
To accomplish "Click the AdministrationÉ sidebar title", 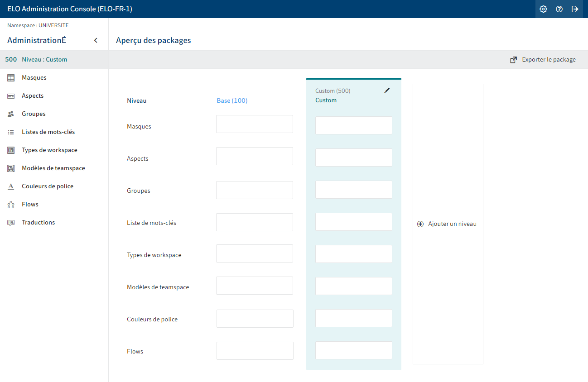I will click(37, 40).
